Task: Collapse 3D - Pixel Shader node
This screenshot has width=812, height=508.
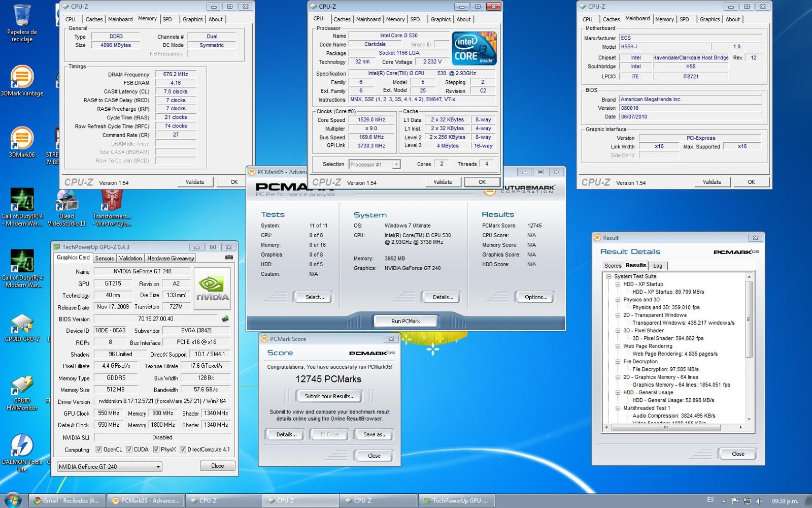Action: click(618, 331)
